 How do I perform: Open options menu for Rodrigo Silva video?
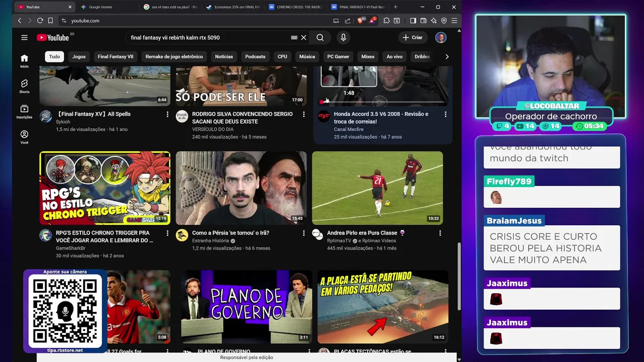[x=303, y=115]
